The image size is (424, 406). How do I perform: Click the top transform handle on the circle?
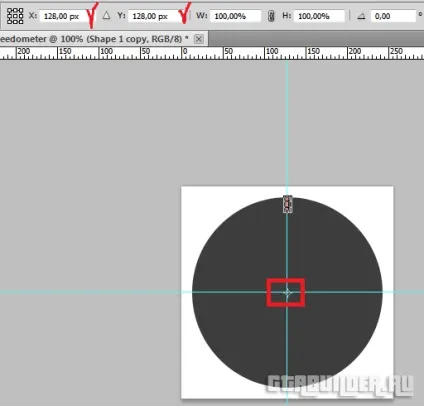click(x=288, y=204)
